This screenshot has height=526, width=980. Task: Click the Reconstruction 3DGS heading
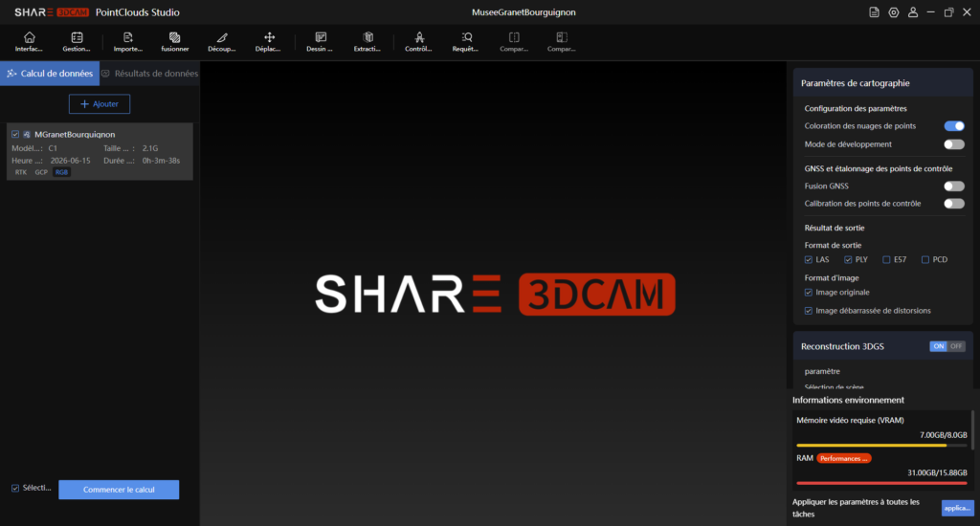tap(842, 347)
